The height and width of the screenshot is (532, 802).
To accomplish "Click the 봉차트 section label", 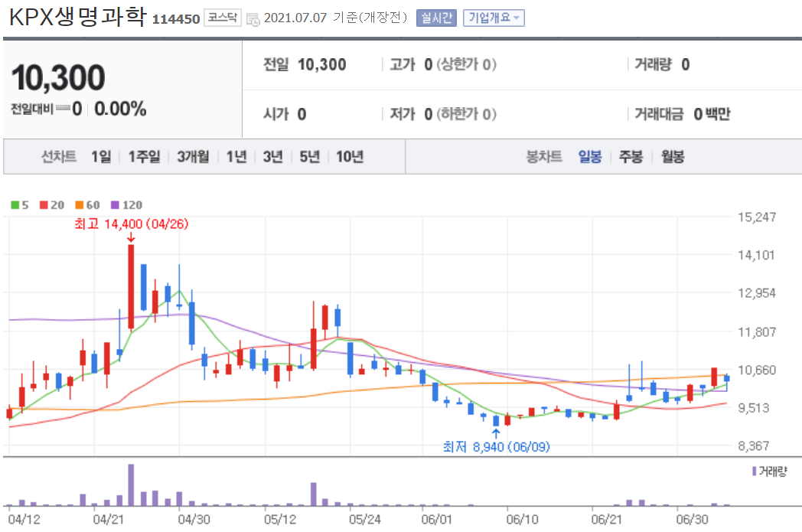I will point(544,156).
